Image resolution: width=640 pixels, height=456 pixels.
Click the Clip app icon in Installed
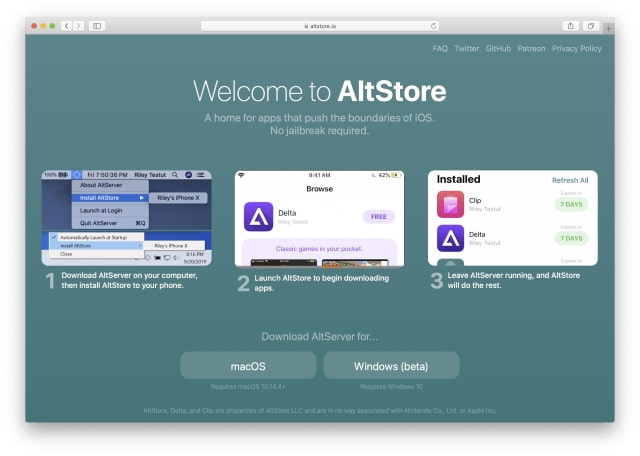pos(450,204)
